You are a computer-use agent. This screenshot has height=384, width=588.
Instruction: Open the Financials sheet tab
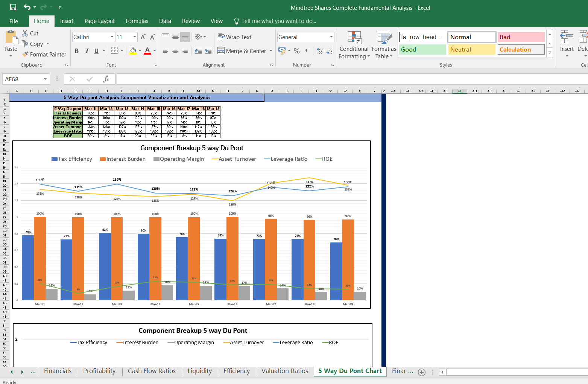(x=58, y=371)
